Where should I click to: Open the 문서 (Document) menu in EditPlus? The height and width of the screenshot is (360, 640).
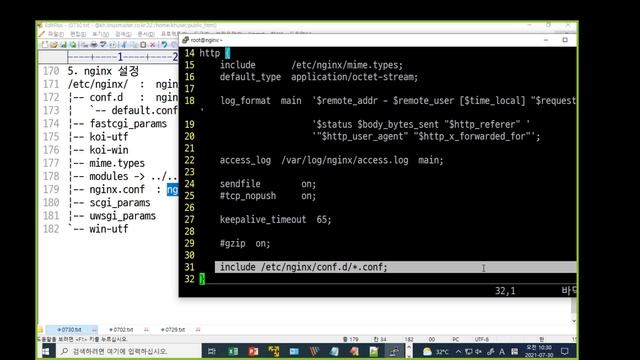(x=146, y=34)
